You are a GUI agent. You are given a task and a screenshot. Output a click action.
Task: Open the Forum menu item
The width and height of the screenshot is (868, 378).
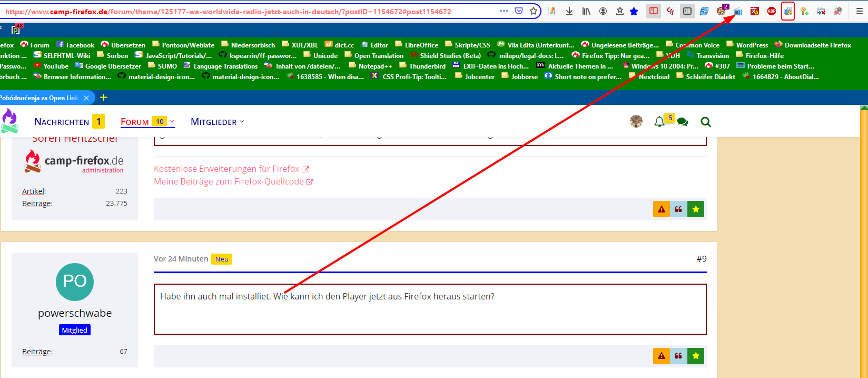135,122
